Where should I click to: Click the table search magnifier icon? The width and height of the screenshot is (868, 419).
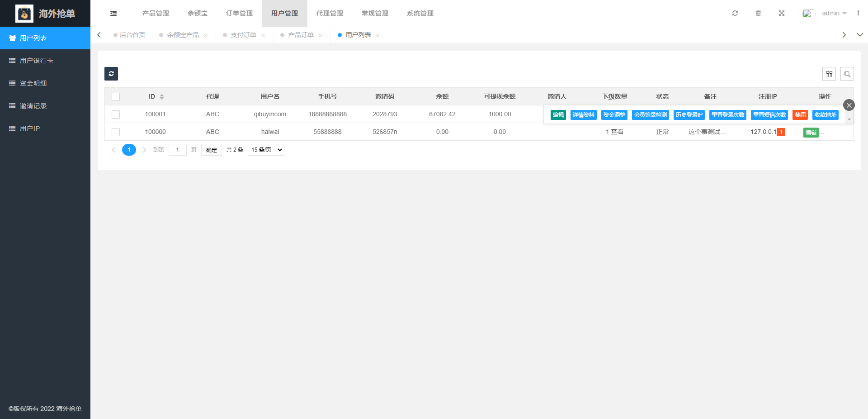click(847, 74)
